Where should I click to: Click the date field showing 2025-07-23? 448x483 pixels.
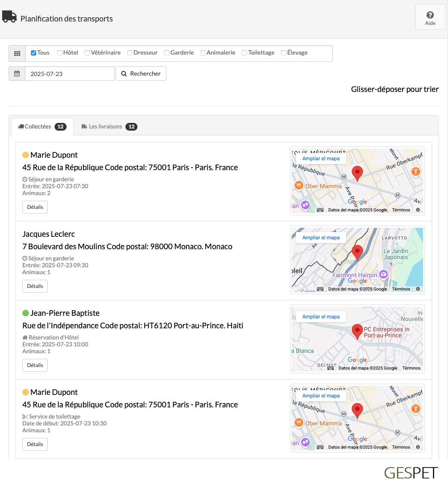tap(70, 73)
